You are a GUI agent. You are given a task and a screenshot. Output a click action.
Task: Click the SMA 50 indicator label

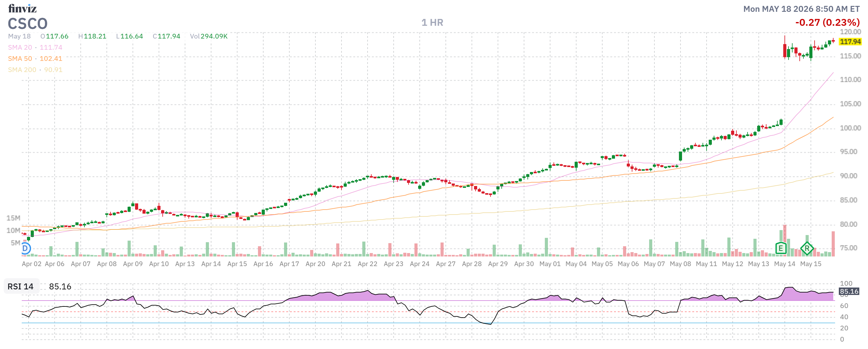[20, 59]
